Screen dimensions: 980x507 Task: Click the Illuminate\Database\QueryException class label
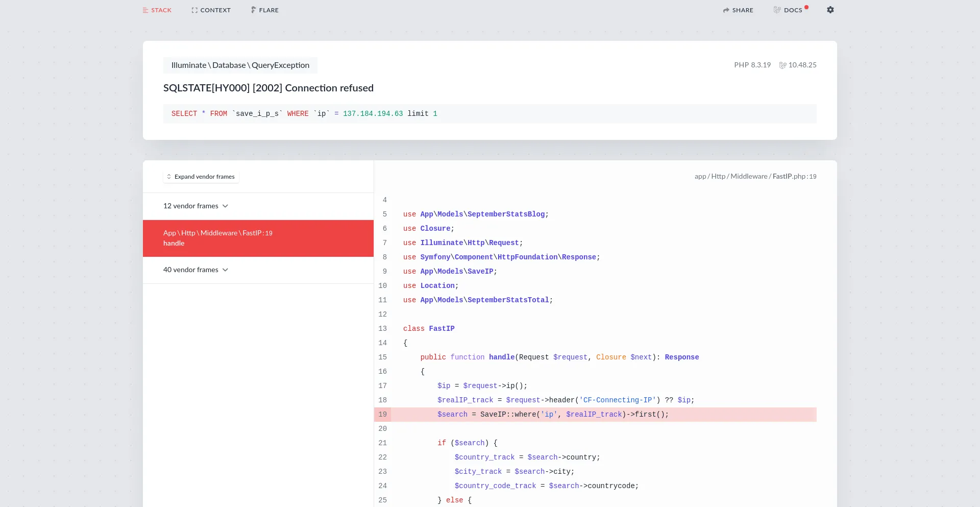pyautogui.click(x=240, y=65)
